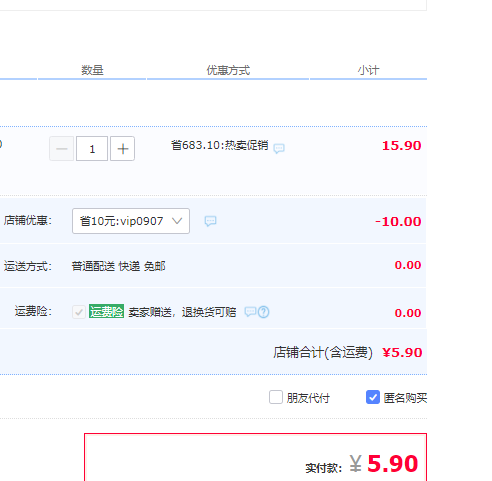Click the quantity input field showing 1
Image resolution: width=492 pixels, height=481 pixels.
tap(92, 149)
